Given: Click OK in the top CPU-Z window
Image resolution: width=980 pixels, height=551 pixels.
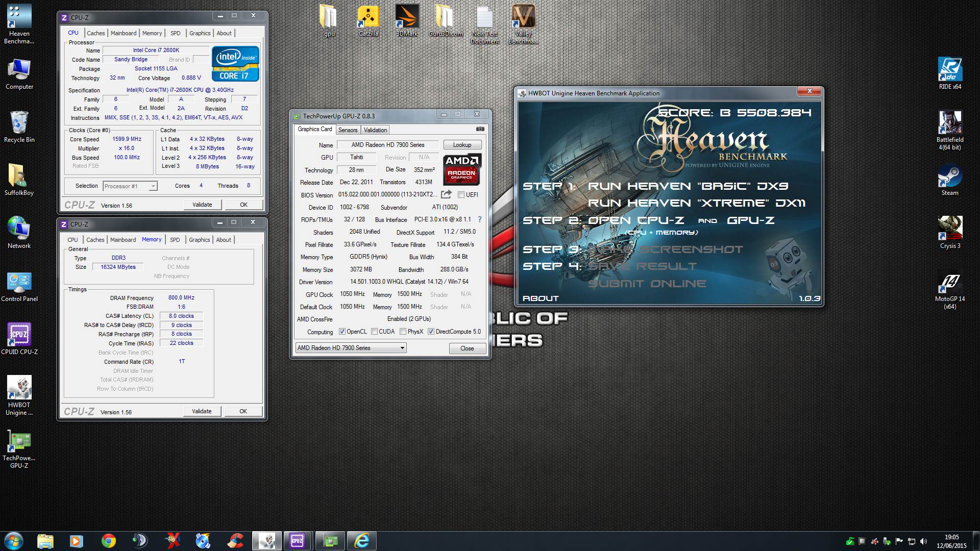Looking at the screenshot, I should tap(243, 205).
